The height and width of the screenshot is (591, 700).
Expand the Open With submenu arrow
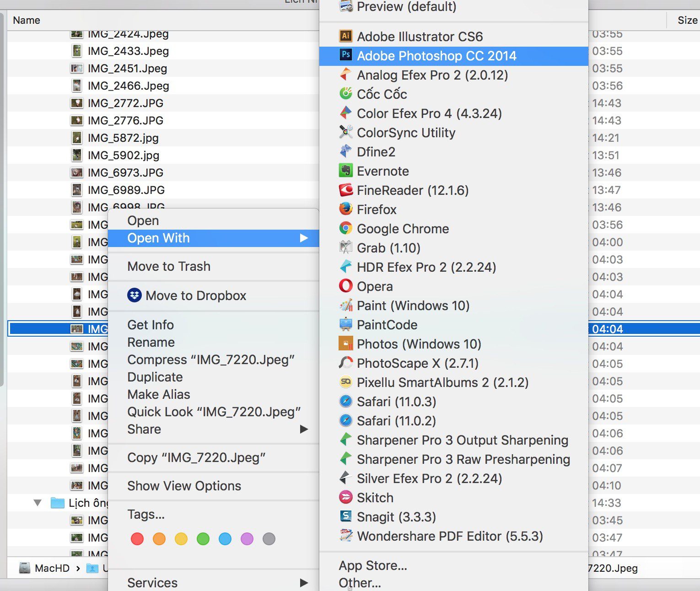tap(304, 238)
